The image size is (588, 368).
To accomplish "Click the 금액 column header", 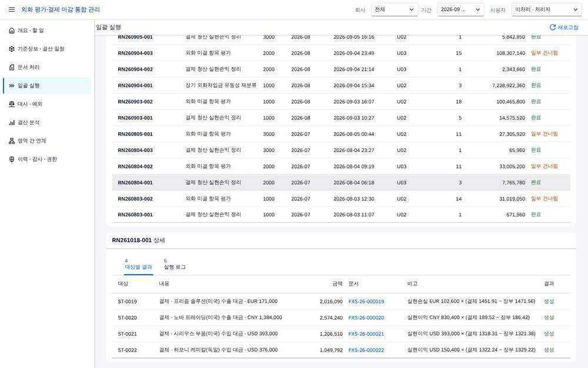I will [x=337, y=284].
